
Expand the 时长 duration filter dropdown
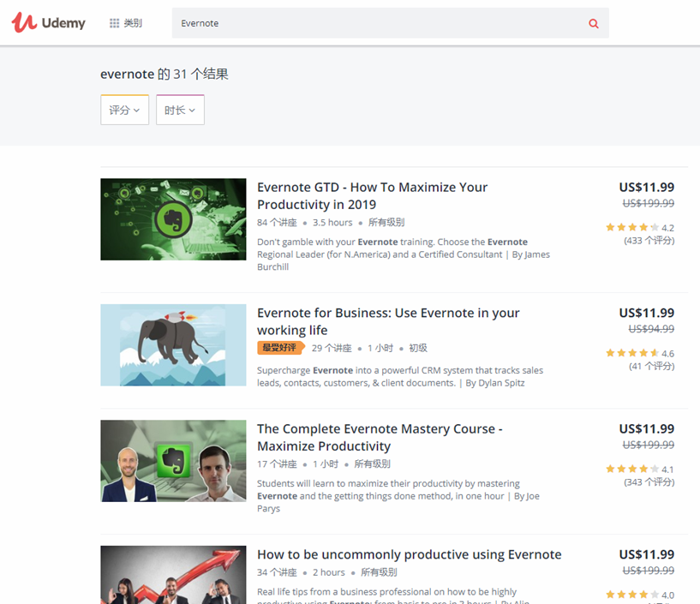tap(180, 110)
